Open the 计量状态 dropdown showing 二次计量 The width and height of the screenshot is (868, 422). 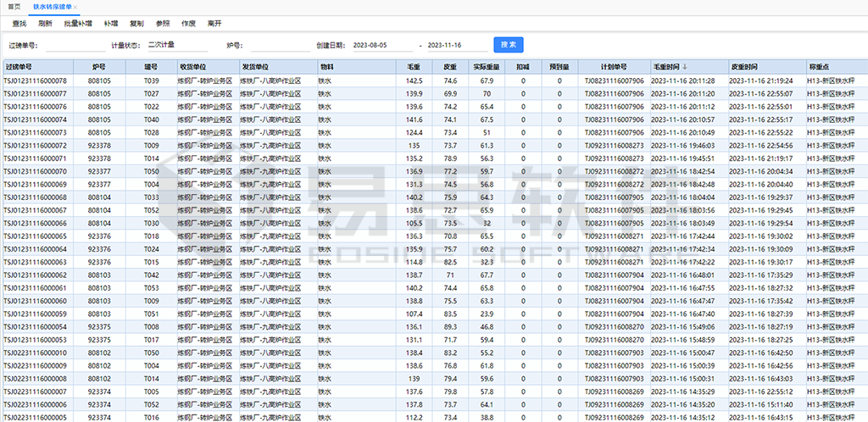[176, 45]
